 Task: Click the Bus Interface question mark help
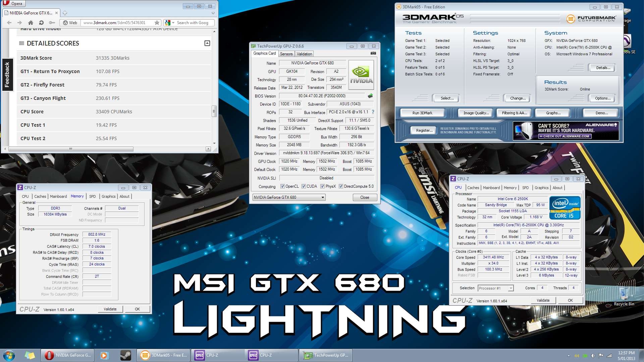point(373,112)
